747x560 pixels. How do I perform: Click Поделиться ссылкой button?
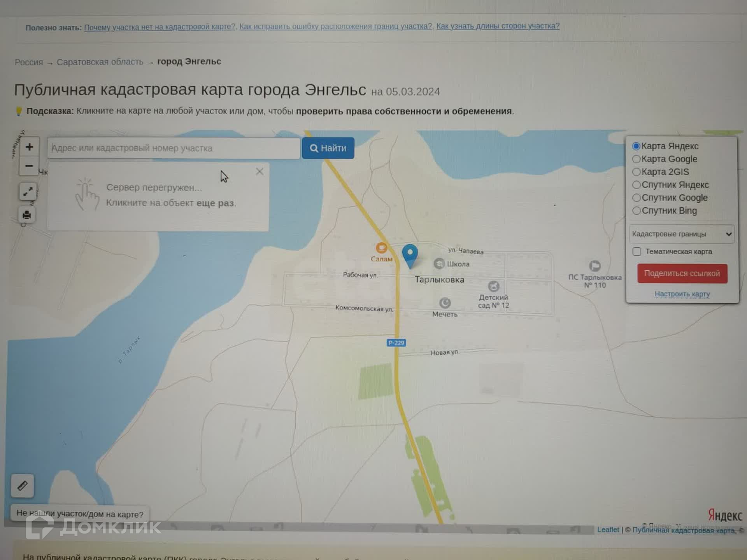tap(682, 273)
